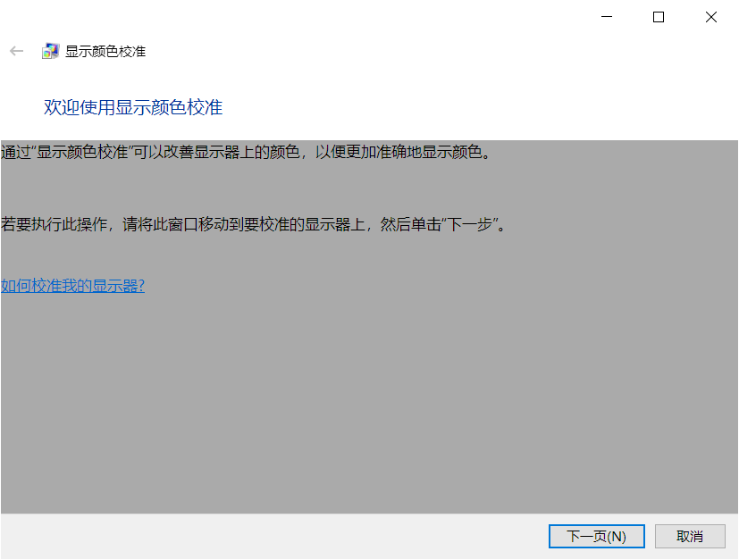Maximize the calibration window

[659, 17]
